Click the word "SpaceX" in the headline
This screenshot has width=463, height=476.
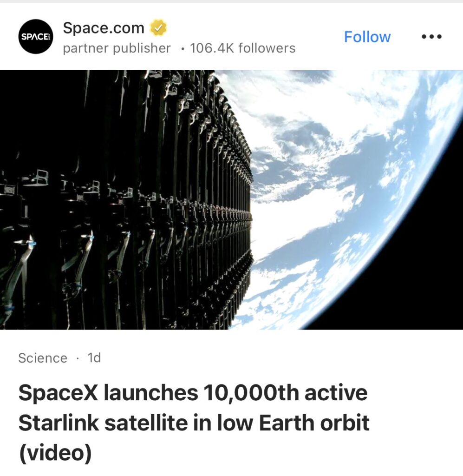(58, 394)
